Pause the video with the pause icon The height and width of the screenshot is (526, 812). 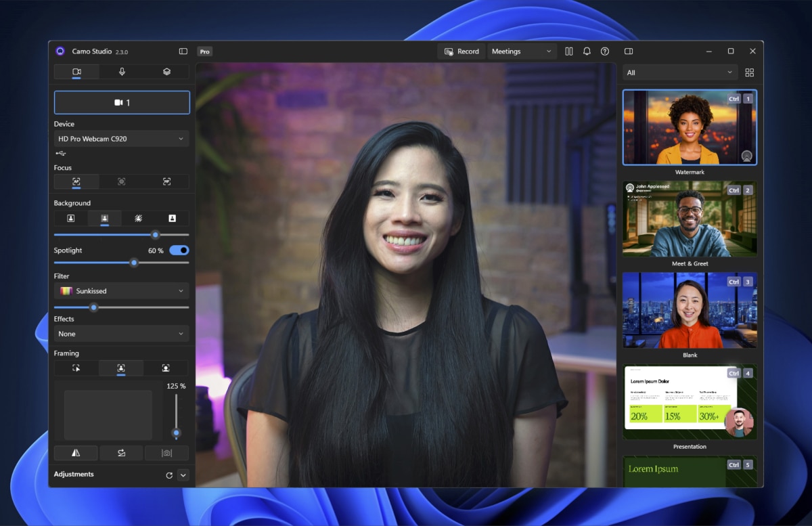tap(569, 51)
